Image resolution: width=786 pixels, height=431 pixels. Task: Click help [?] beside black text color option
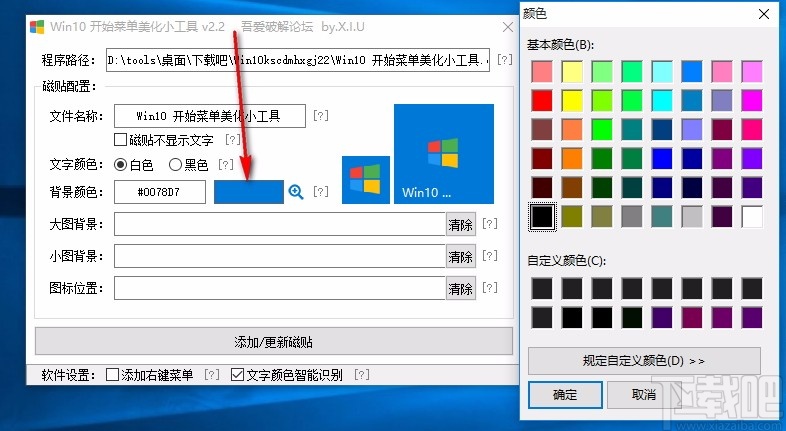[x=226, y=164]
